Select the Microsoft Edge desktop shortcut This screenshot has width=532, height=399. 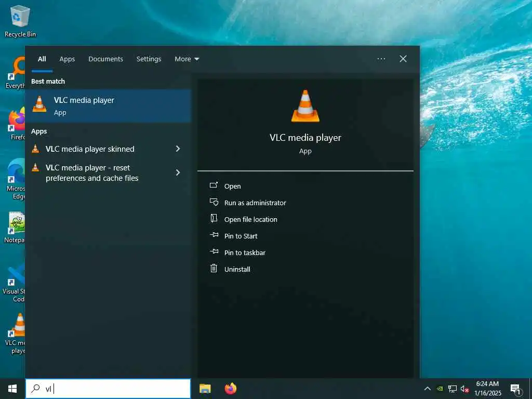[x=16, y=179]
